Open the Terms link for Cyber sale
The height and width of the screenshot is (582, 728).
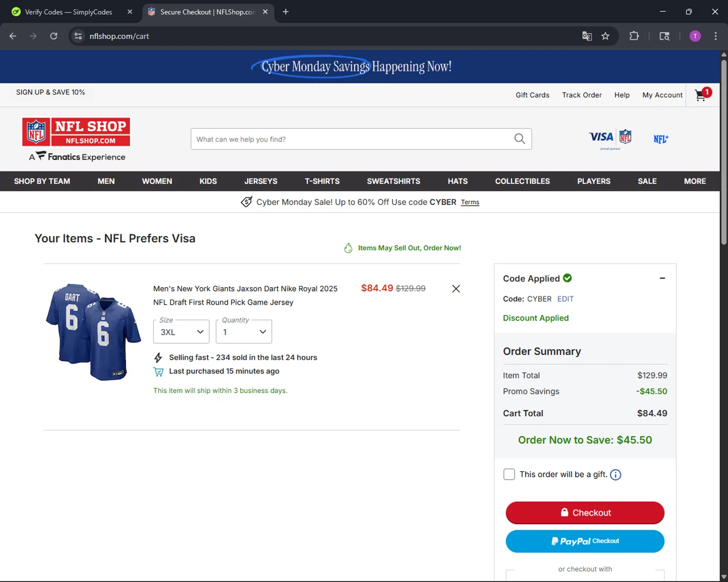pos(470,202)
